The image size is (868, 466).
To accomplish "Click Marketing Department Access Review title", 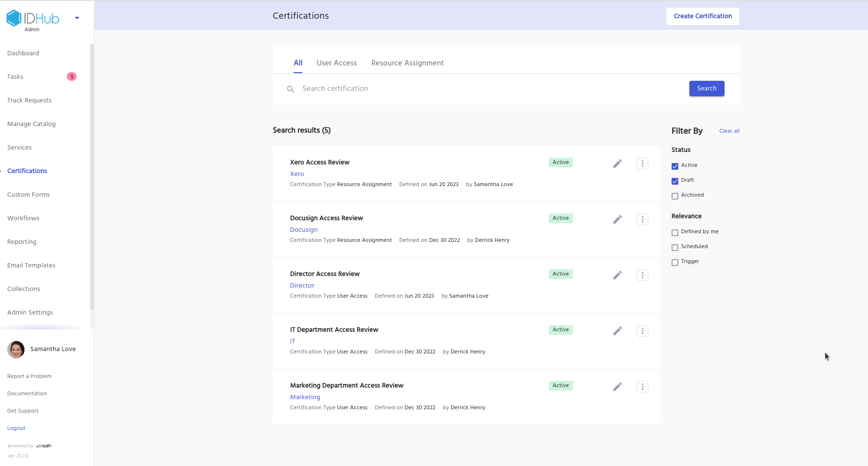I will [x=347, y=386].
